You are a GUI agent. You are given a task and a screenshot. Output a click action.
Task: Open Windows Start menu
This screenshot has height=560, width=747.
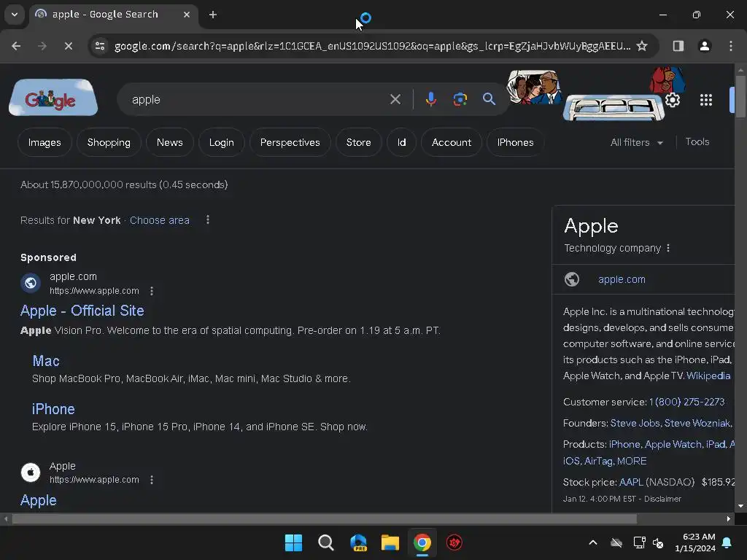point(293,542)
